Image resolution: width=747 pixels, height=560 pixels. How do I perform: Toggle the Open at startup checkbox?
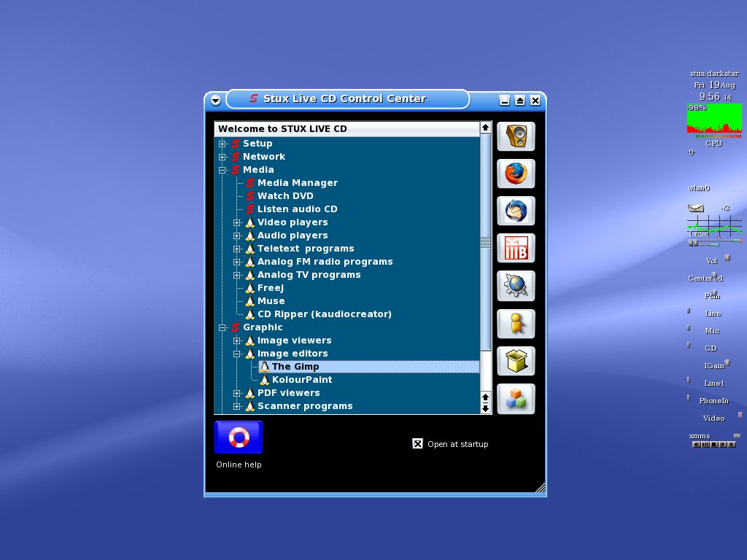(417, 444)
